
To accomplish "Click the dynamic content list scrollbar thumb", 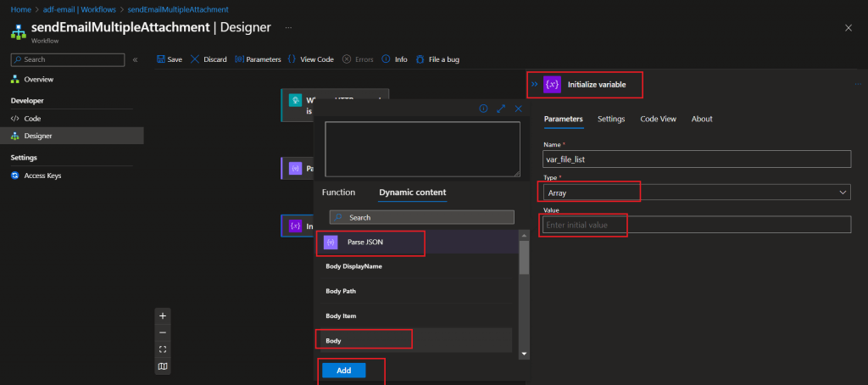I will [524, 258].
